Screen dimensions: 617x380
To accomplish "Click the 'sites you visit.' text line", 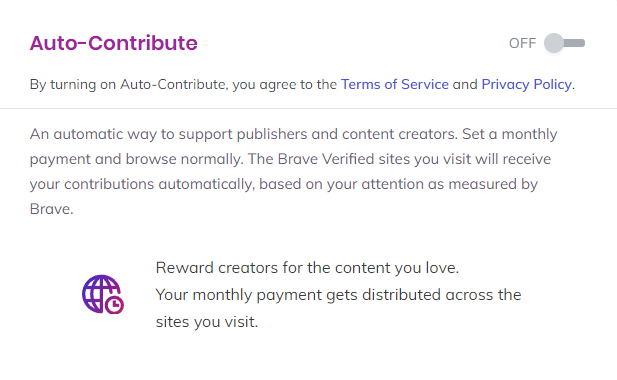I will click(207, 322).
